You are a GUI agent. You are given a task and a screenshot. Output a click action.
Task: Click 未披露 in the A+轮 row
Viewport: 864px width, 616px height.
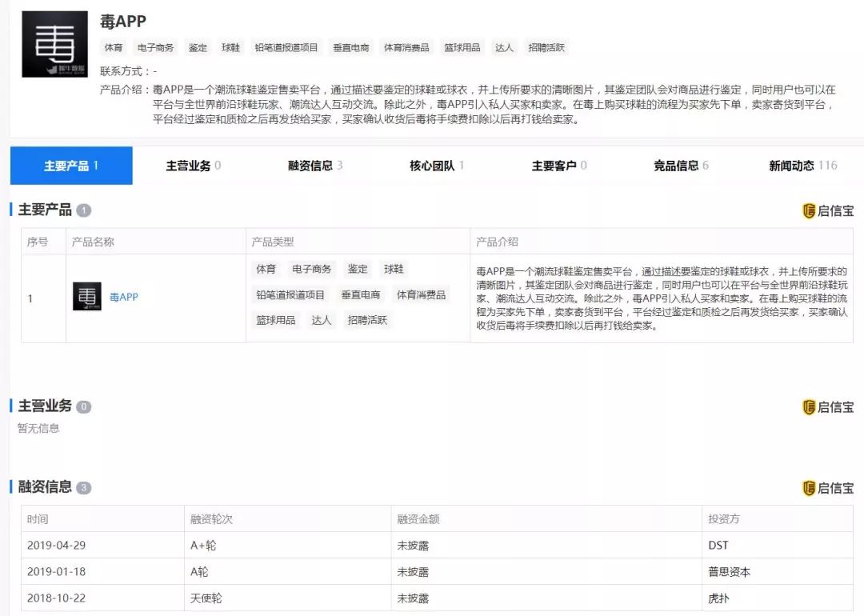[x=413, y=546]
